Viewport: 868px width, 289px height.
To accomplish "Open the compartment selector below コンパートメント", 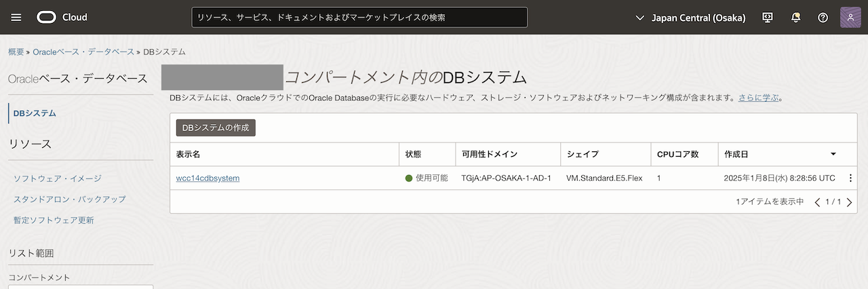I will coord(81,287).
